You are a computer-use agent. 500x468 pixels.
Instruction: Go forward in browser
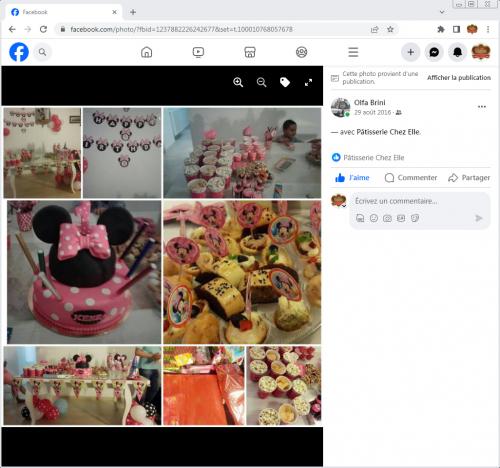(x=28, y=29)
